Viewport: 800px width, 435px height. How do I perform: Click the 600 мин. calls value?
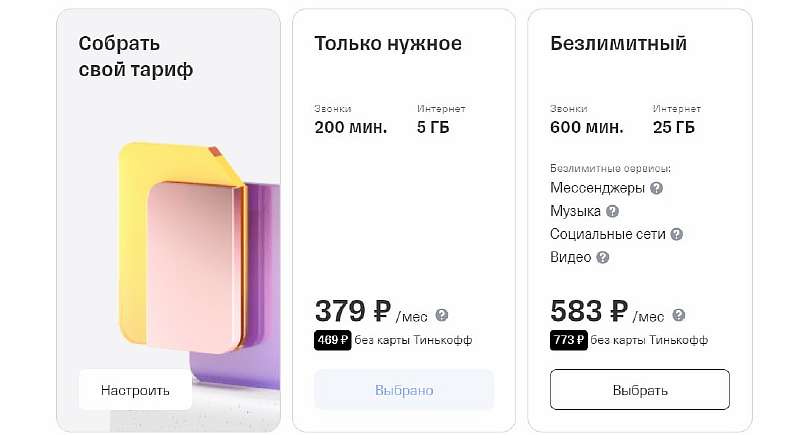586,127
